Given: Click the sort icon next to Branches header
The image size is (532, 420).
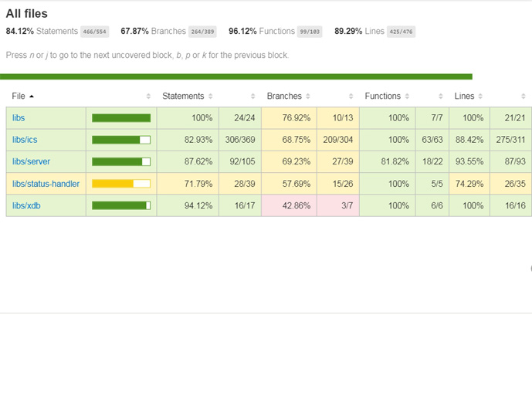Looking at the screenshot, I should [307, 97].
